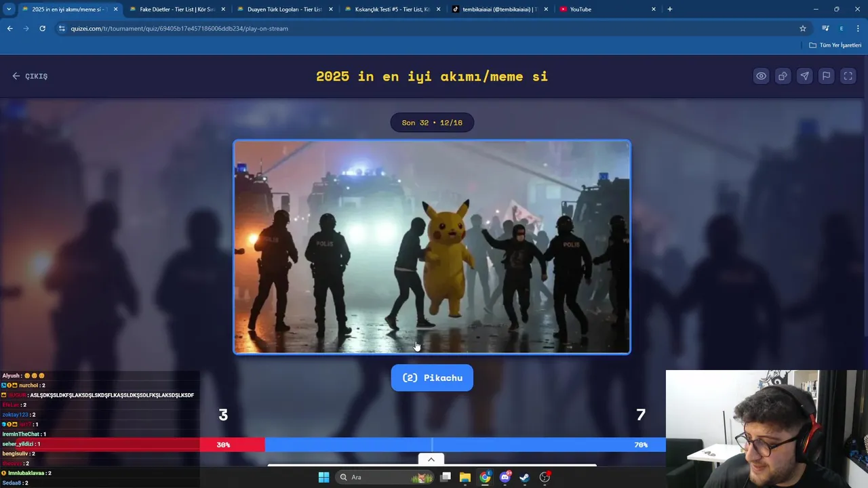Switch to tembikaiaiai TikTok tab
This screenshot has height=488, width=868.
point(498,9)
